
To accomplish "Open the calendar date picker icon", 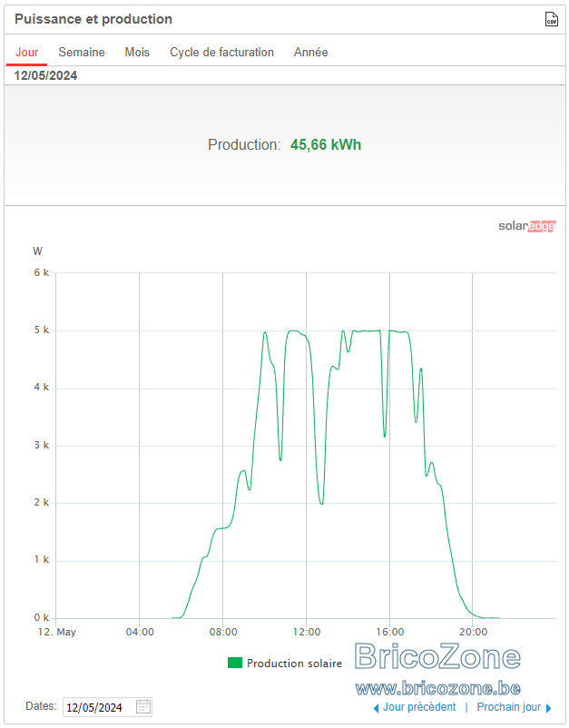I will (143, 706).
